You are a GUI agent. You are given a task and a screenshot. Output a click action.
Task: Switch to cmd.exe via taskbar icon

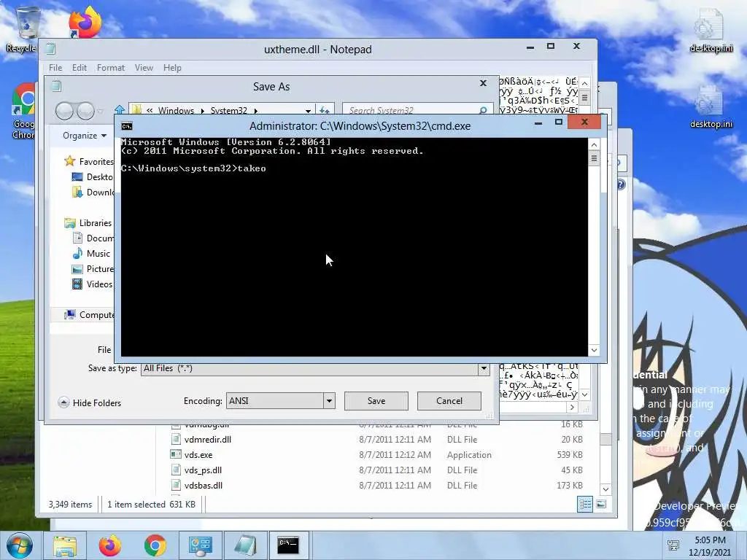[x=289, y=545]
